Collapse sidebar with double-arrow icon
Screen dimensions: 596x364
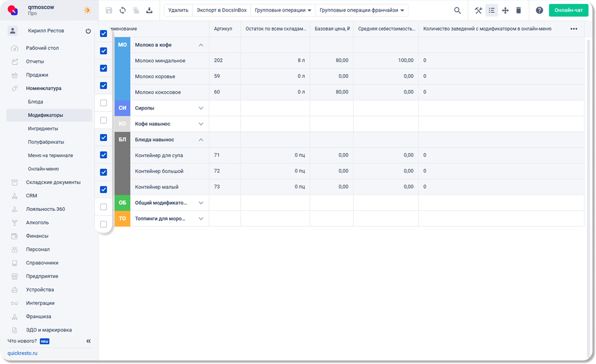tap(88, 341)
